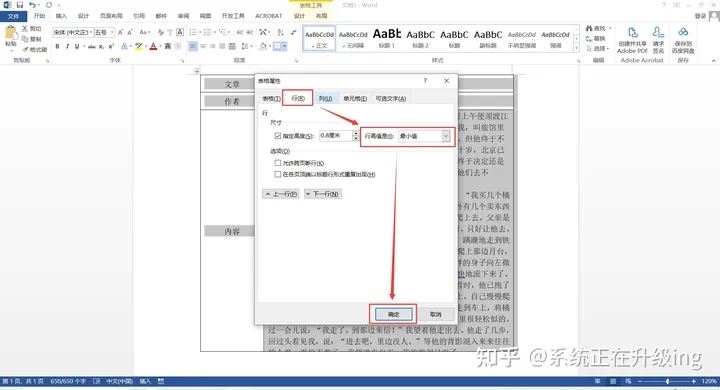Click the Cancel button in dialog

click(x=435, y=314)
